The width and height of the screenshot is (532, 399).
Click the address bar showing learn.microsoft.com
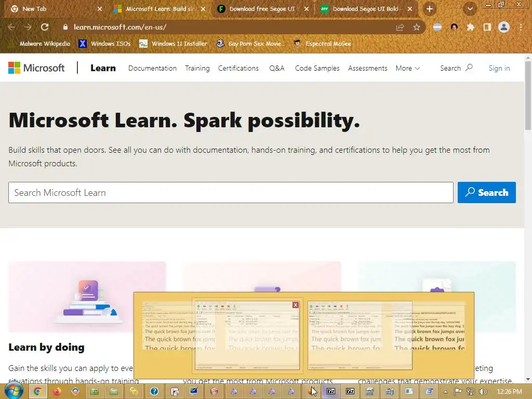(224, 27)
